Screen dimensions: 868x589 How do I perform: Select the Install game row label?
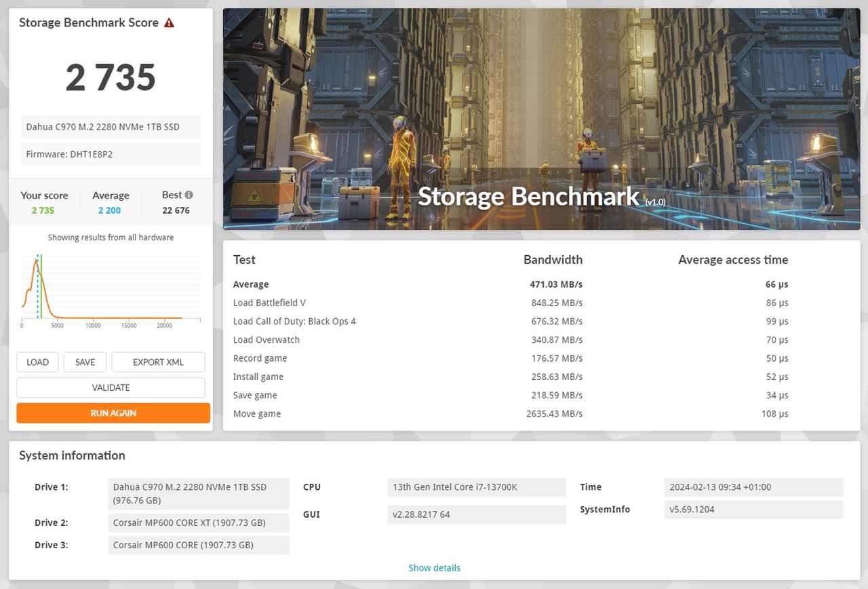(x=258, y=377)
